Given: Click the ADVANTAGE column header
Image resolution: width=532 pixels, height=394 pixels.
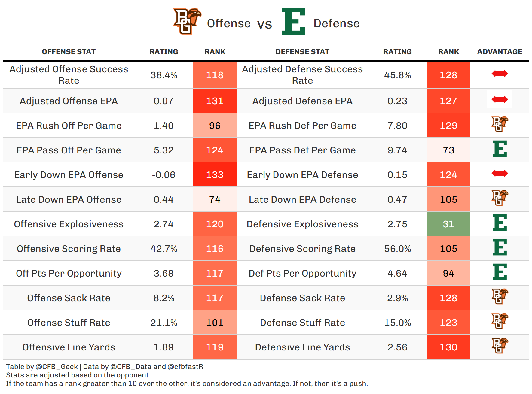Looking at the screenshot, I should pos(500,52).
